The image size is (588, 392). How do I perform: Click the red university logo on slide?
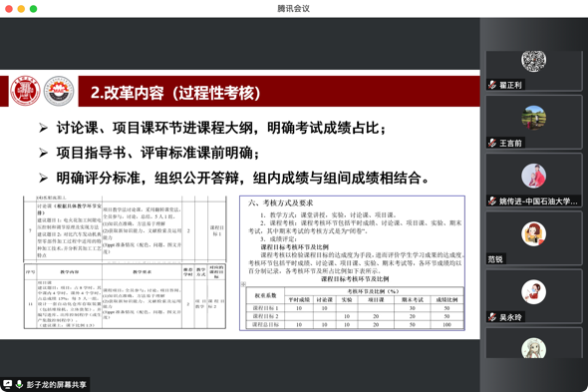point(25,91)
